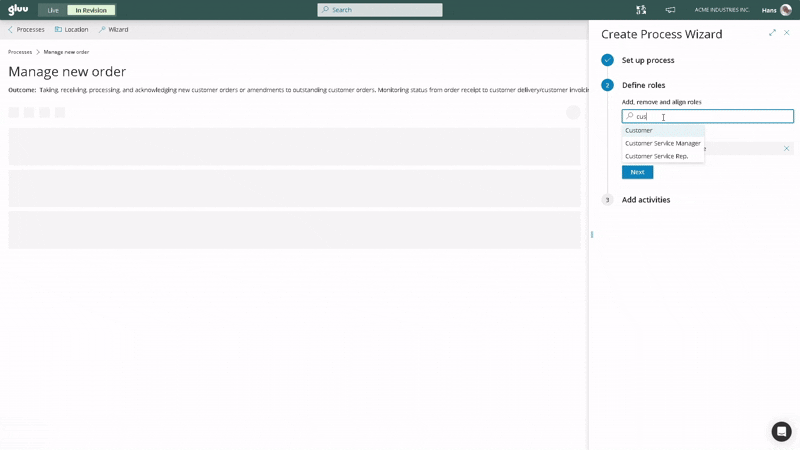Viewport: 800px width, 450px height.
Task: Close the Create Process Wizard panel
Action: click(787, 33)
